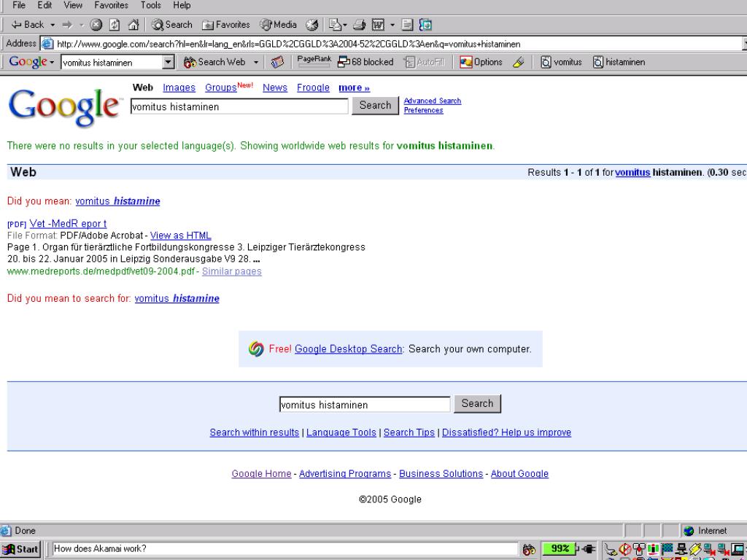Open the File menu
This screenshot has width=747, height=560.
click(x=18, y=5)
